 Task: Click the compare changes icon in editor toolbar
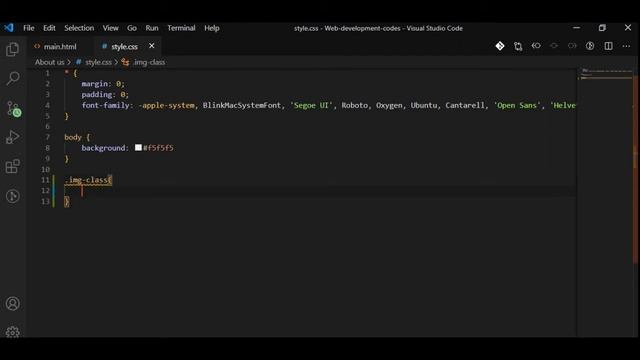518,46
